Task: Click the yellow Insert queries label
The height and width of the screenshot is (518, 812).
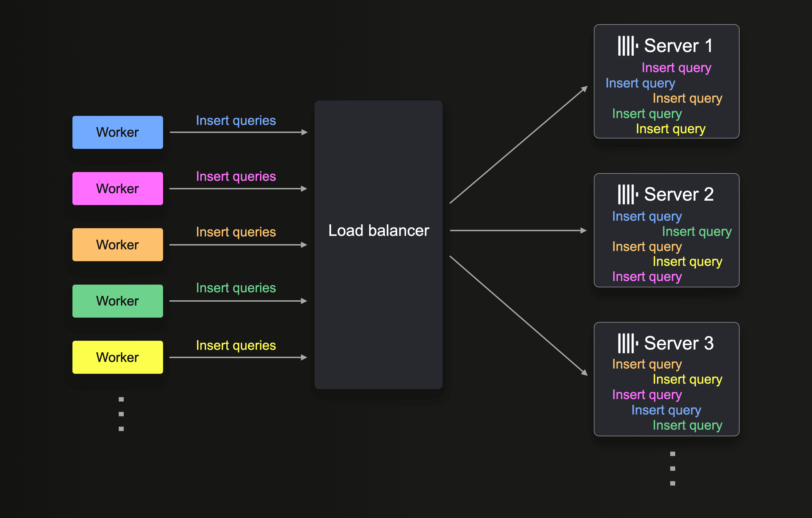Action: pyautogui.click(x=236, y=345)
